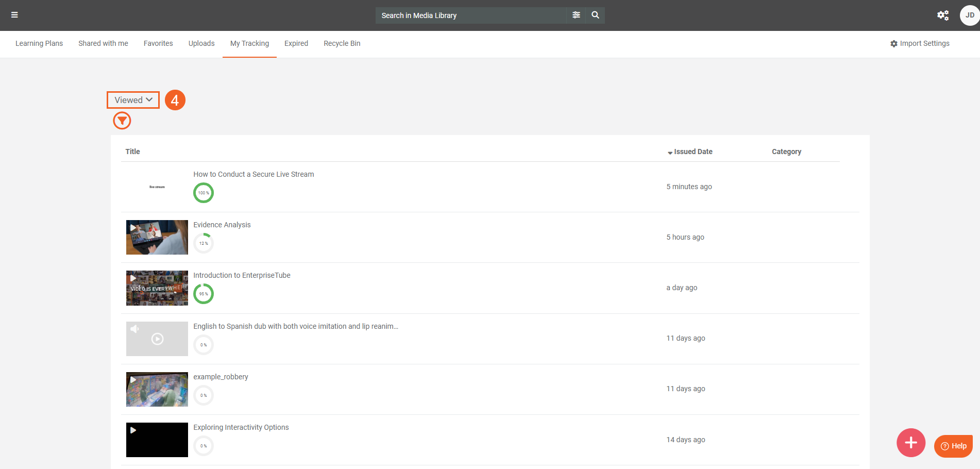Select the Expired tab
Viewport: 980px width, 469px height.
click(296, 44)
